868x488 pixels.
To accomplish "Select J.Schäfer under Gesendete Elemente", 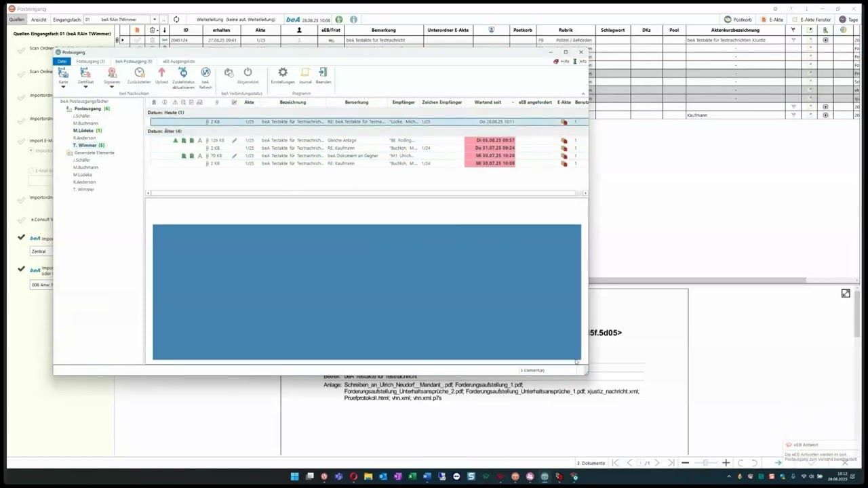I will click(x=81, y=160).
